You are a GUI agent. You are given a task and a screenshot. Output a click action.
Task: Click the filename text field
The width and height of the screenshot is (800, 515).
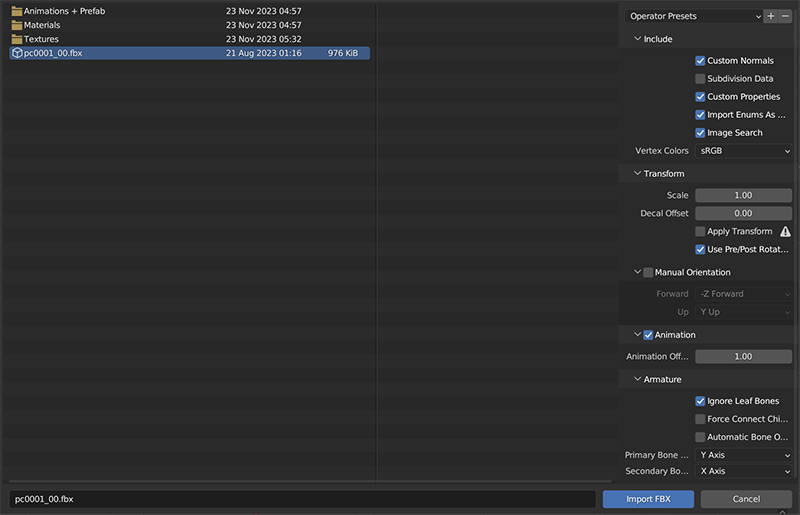[302, 499]
